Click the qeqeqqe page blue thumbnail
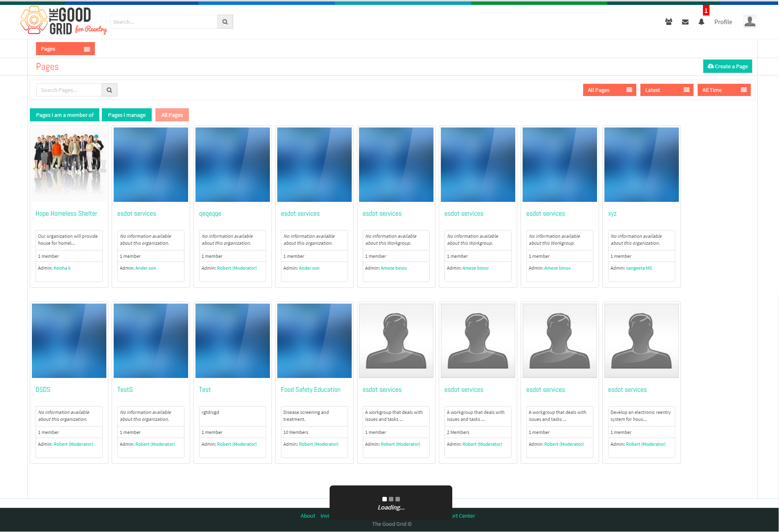This screenshot has width=779, height=532. (233, 164)
